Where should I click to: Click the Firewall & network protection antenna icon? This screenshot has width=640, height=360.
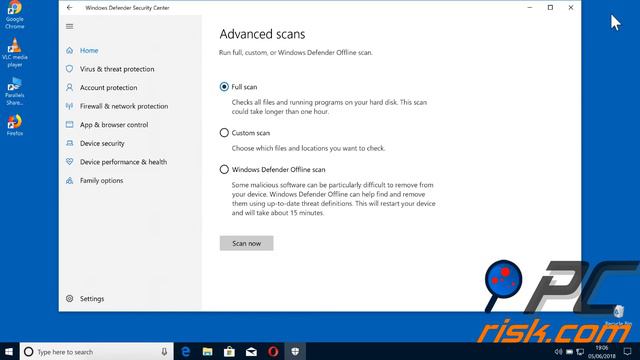tap(70, 106)
